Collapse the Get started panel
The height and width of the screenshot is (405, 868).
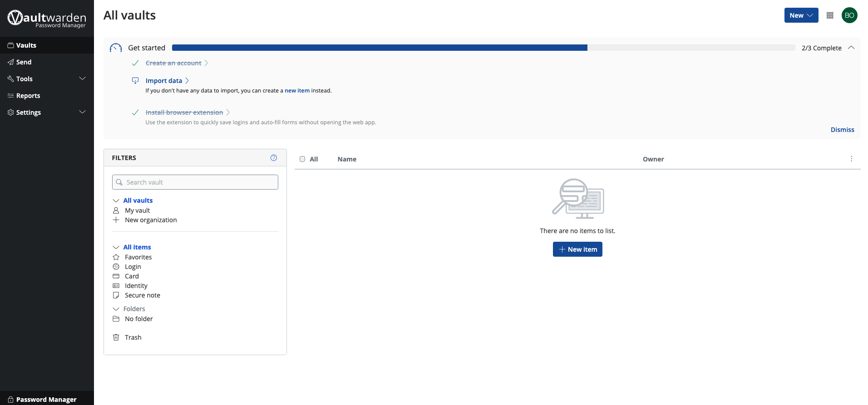[851, 48]
